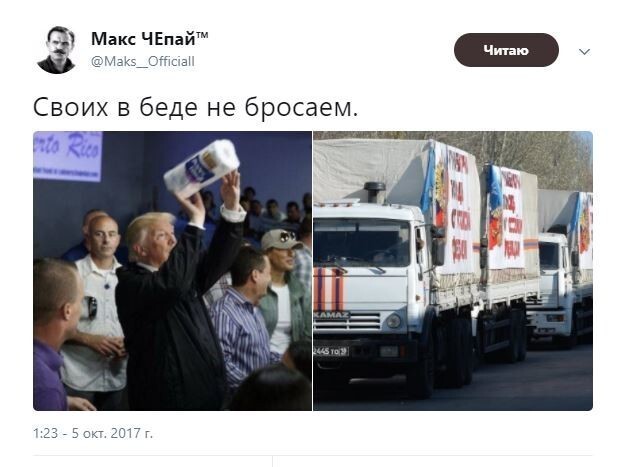
Task: Click the orange stripes on the truck cab
Action: [x=329, y=289]
